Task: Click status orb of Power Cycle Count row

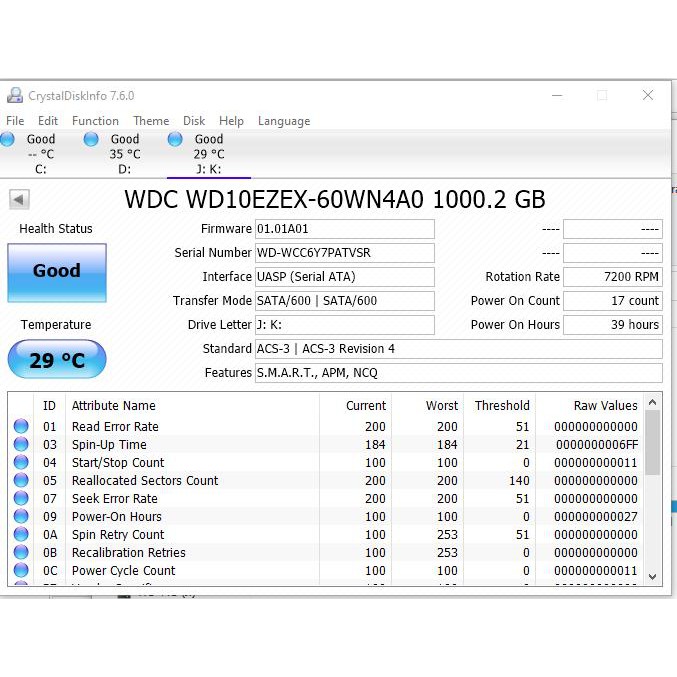Action: [x=21, y=570]
